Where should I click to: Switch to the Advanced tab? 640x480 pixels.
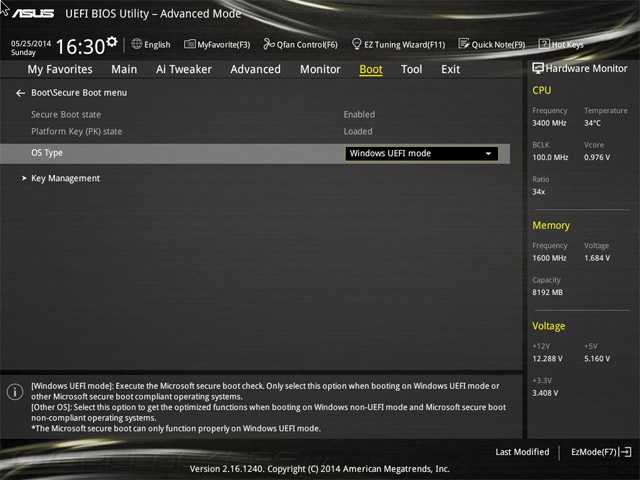[x=256, y=69]
